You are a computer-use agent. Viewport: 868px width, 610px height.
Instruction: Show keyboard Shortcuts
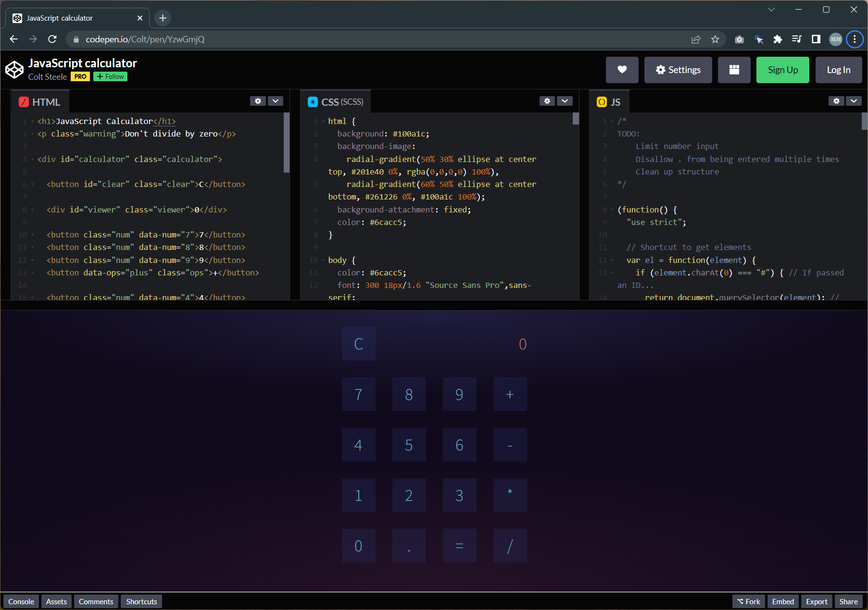pos(141,601)
